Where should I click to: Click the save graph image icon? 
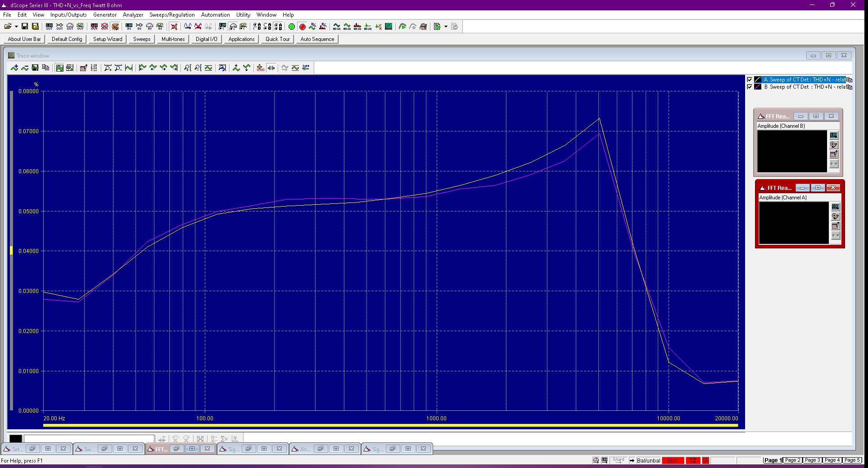click(35, 68)
